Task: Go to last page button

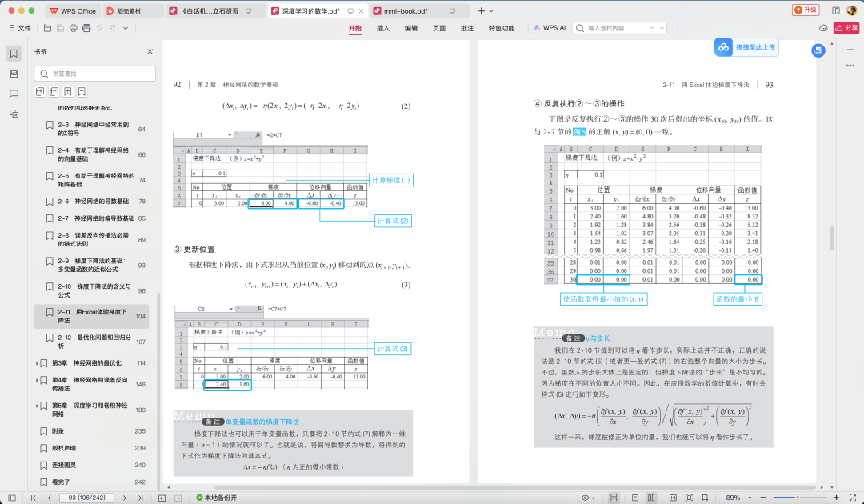Action: 140,498
